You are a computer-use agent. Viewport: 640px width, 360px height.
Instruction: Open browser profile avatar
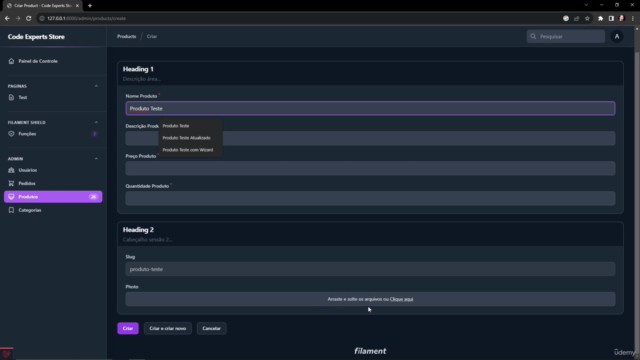pyautogui.click(x=622, y=18)
